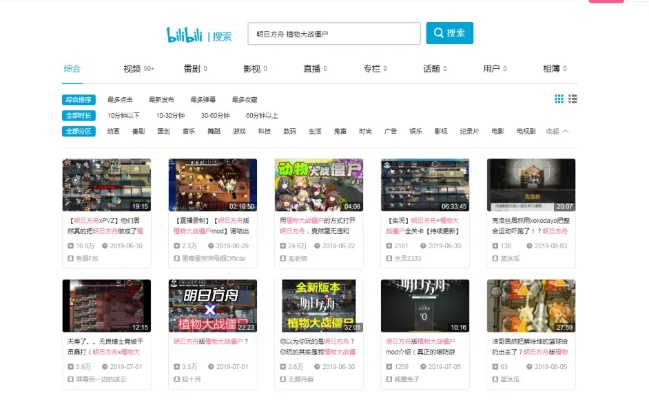This screenshot has width=649, height=400.
Task: Open the 视频 99+ tab
Action: click(x=139, y=69)
